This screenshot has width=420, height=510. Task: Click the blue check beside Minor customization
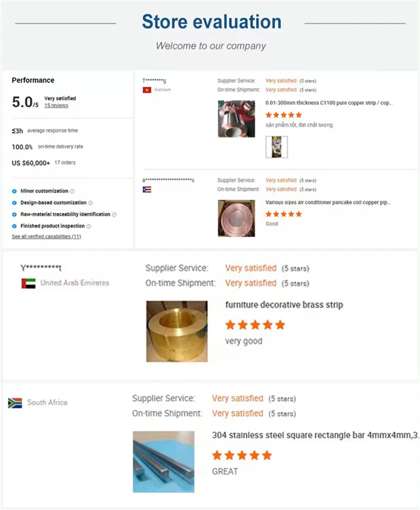pyautogui.click(x=14, y=191)
